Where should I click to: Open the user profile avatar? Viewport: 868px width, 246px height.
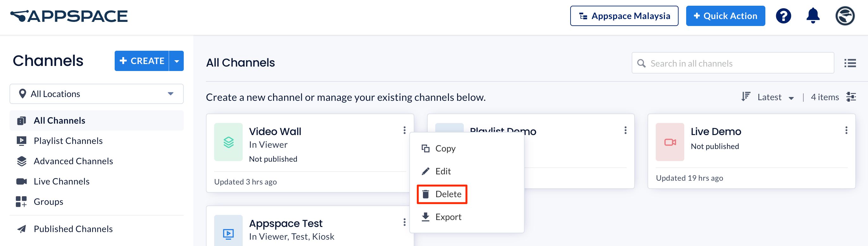click(x=845, y=16)
